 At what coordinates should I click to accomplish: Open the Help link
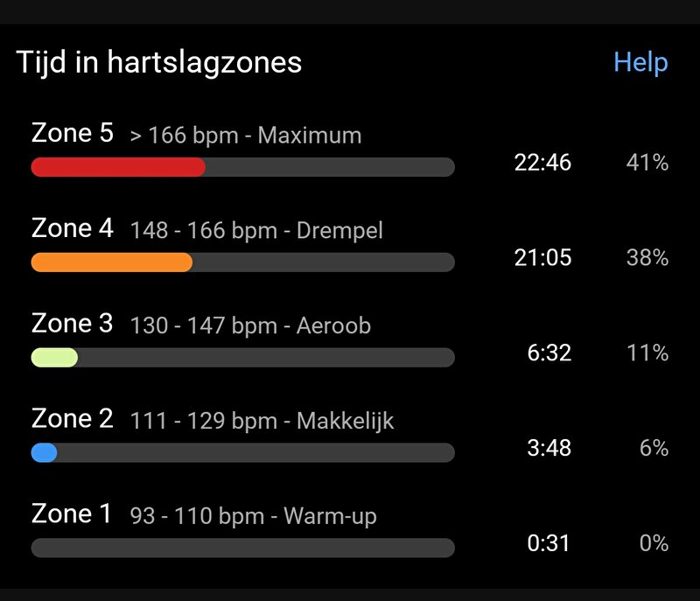(x=640, y=62)
